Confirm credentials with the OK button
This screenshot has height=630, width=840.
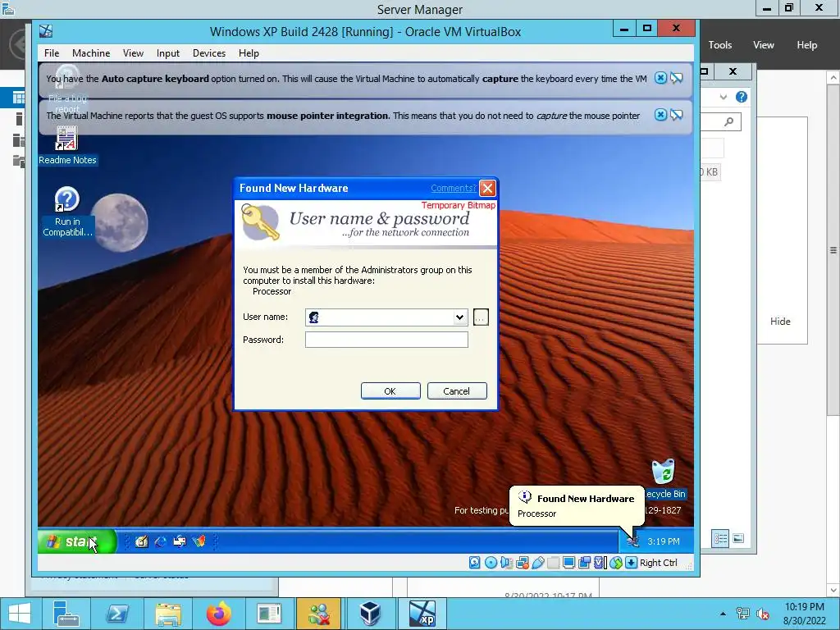point(390,391)
